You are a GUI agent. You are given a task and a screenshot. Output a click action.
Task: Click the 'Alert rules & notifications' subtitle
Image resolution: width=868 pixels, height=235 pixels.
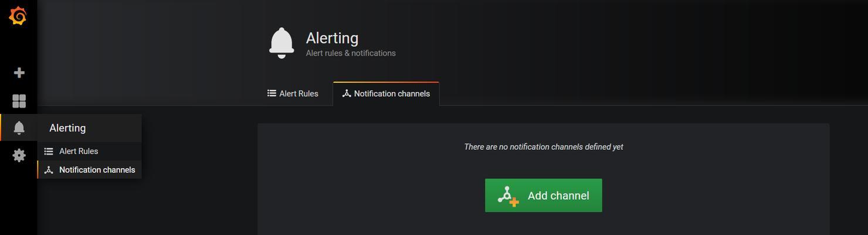point(351,53)
